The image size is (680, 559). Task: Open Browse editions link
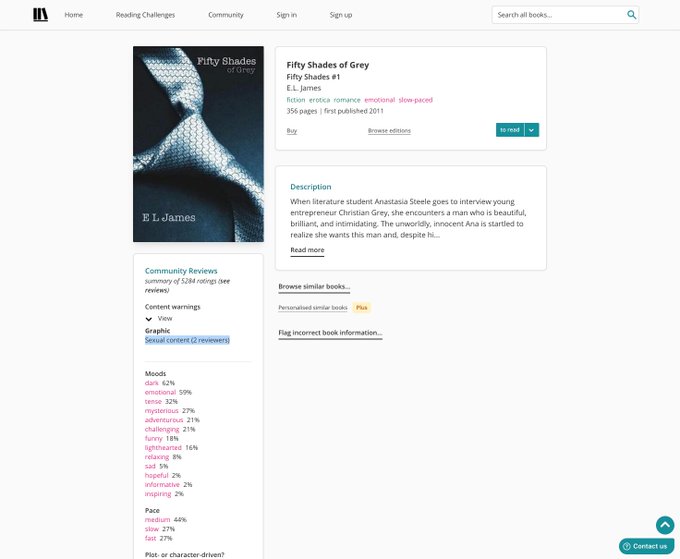389,131
